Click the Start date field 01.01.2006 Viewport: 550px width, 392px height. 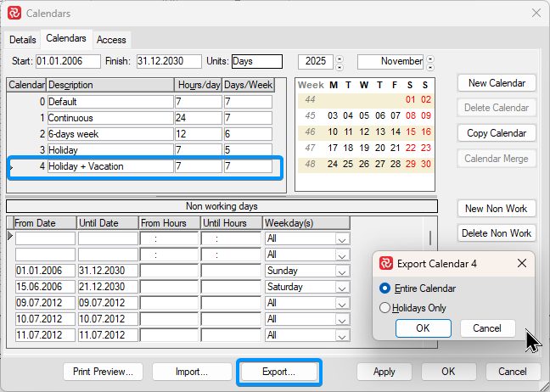pyautogui.click(x=68, y=61)
